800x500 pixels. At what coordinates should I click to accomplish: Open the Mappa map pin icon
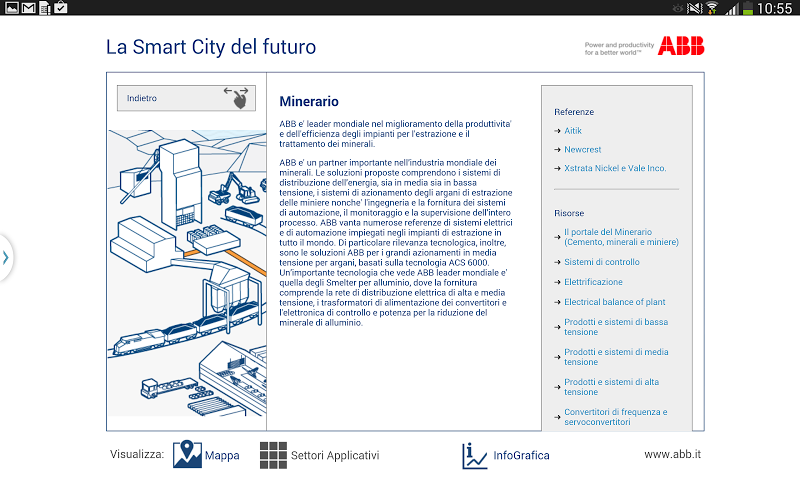tap(187, 454)
